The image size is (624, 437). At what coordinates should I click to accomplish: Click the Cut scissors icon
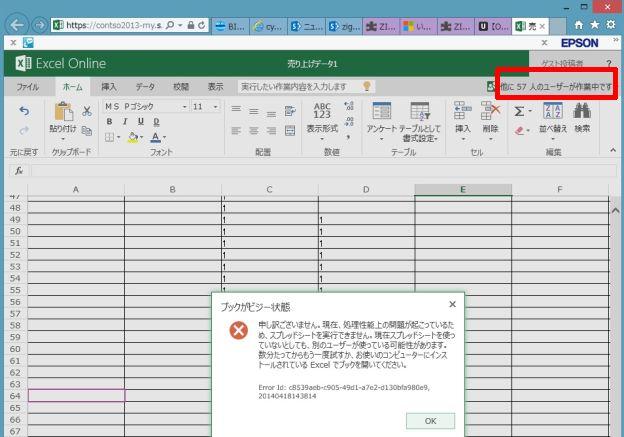(x=87, y=111)
